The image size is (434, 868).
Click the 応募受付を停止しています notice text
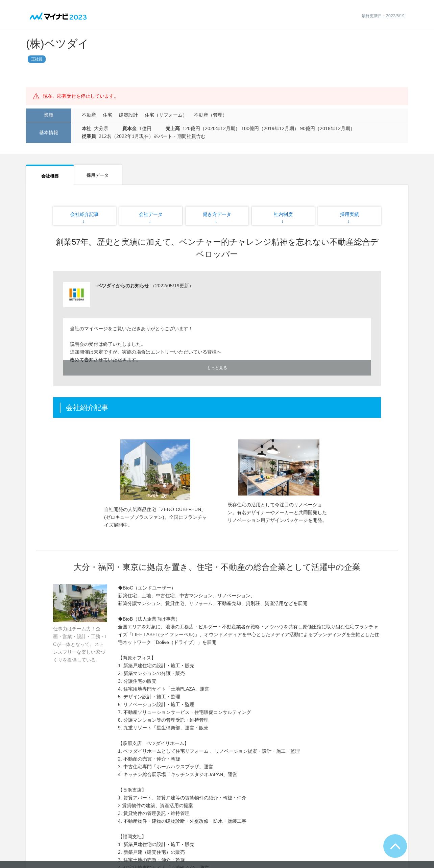coord(80,96)
